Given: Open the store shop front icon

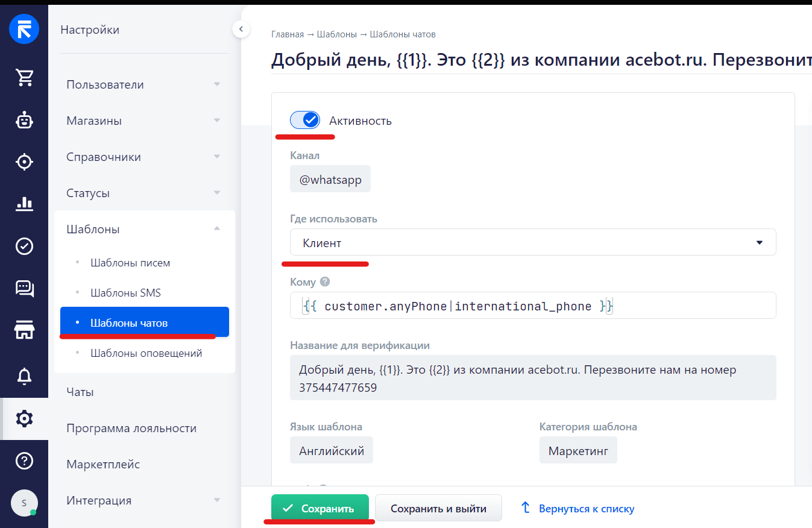Looking at the screenshot, I should click(x=24, y=330).
